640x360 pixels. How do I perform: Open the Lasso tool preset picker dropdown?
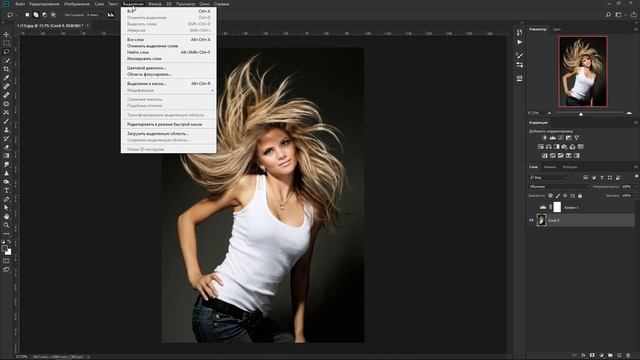coord(16,15)
